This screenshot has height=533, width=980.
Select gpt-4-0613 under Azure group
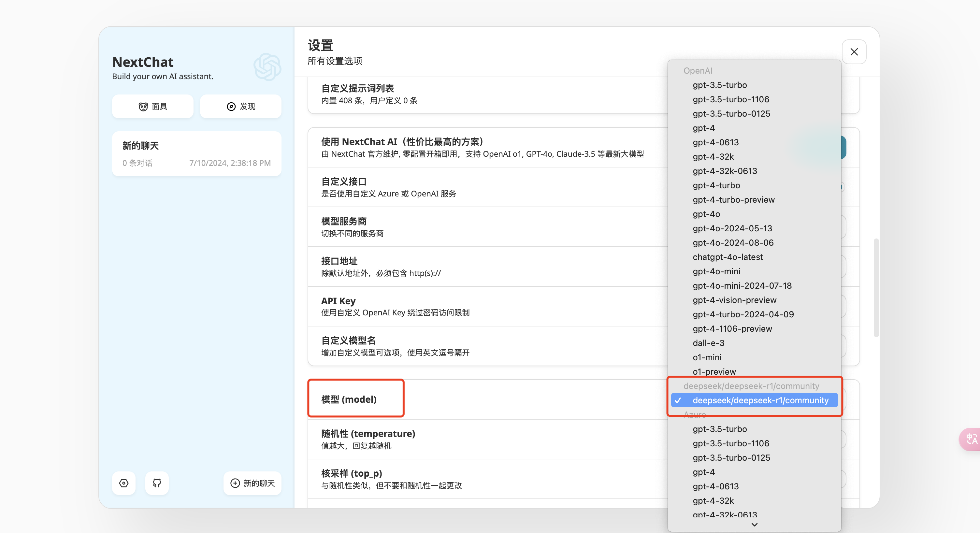(x=755, y=486)
